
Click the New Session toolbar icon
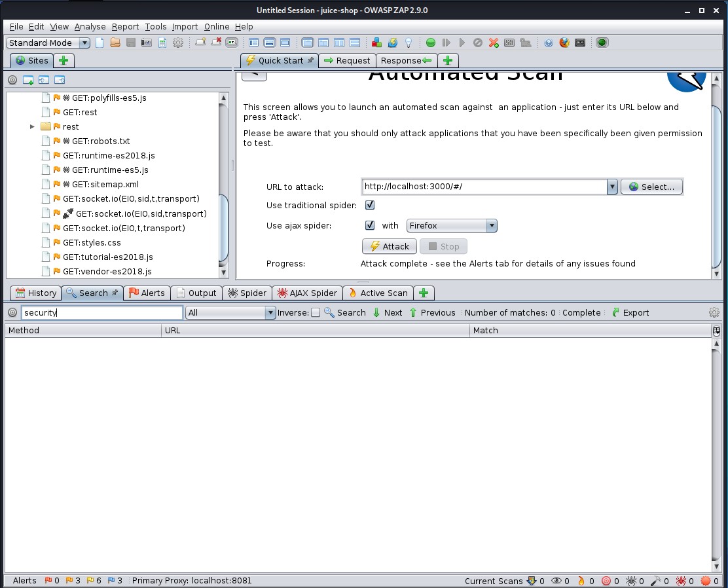point(100,43)
